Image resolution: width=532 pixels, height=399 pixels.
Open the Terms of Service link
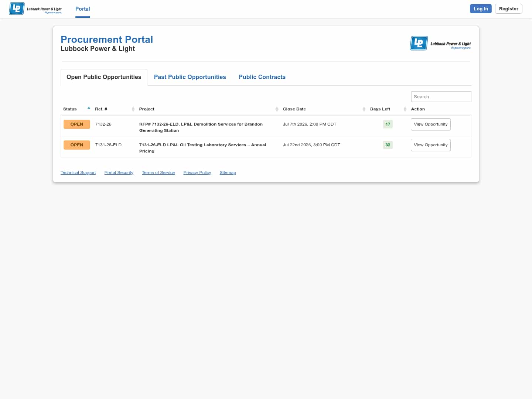click(x=158, y=173)
